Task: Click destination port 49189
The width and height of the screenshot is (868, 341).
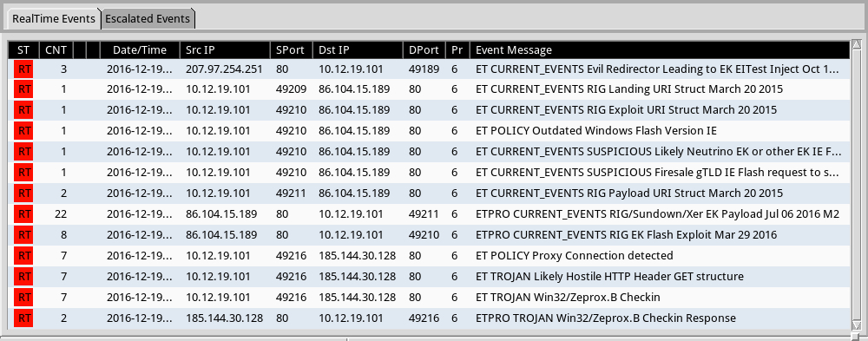Action: click(424, 69)
